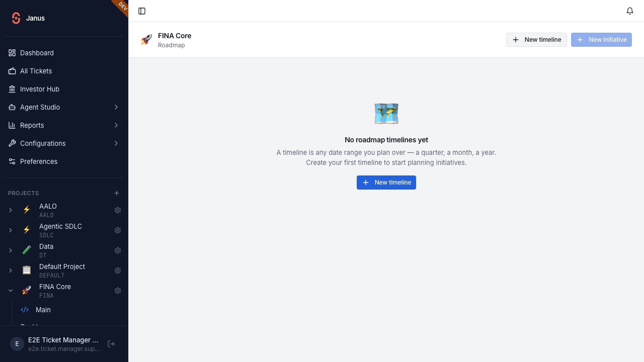Click the Dashboard grid icon
The image size is (644, 362).
12,53
